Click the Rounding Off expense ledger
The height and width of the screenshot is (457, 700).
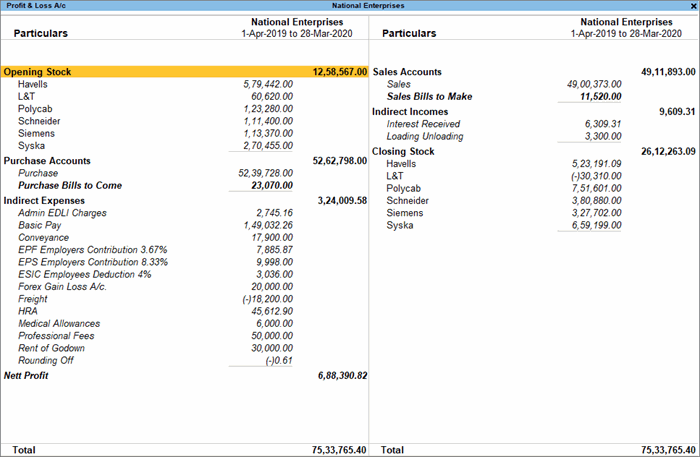[x=46, y=361]
